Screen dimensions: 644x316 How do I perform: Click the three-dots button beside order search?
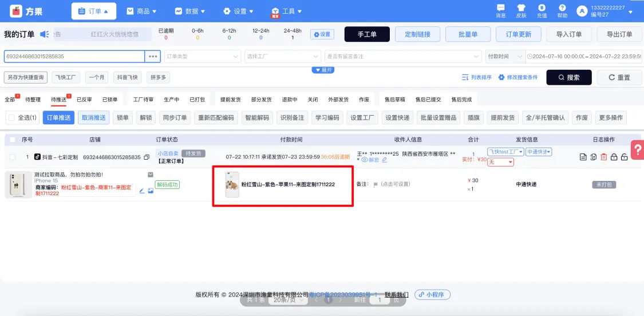(153, 56)
